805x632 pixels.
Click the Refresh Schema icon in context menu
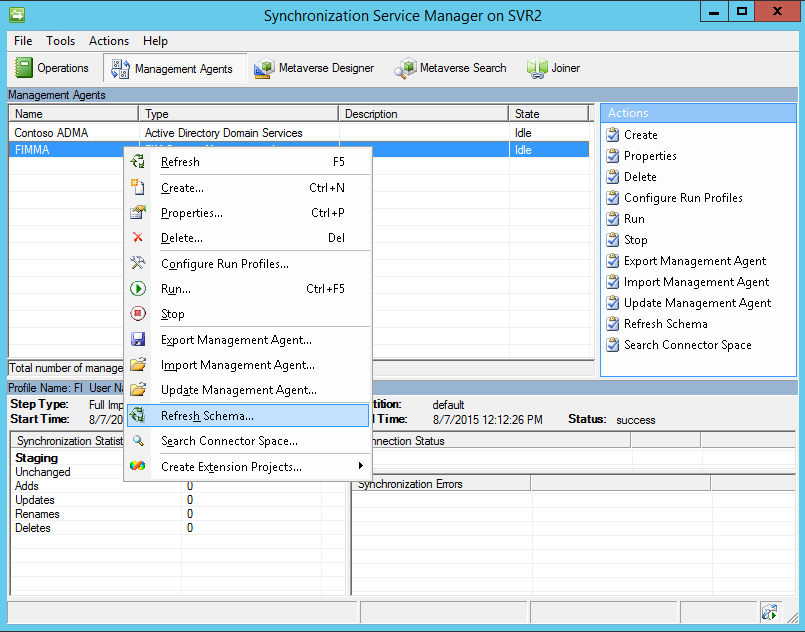click(138, 415)
